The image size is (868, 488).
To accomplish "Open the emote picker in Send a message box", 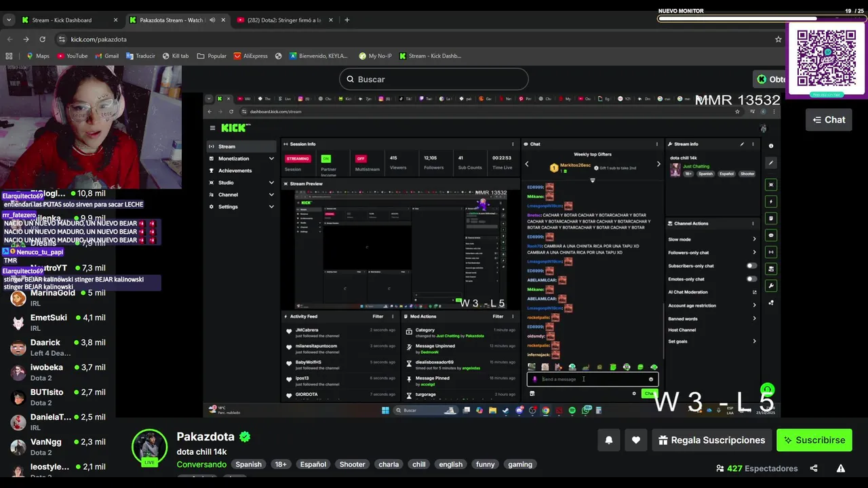I will [651, 379].
